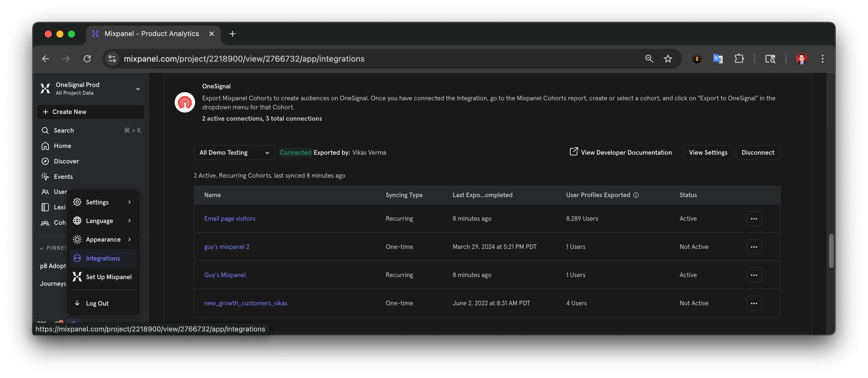Click the info icon next to User Profiles Exported
The height and width of the screenshot is (378, 868).
tap(636, 195)
